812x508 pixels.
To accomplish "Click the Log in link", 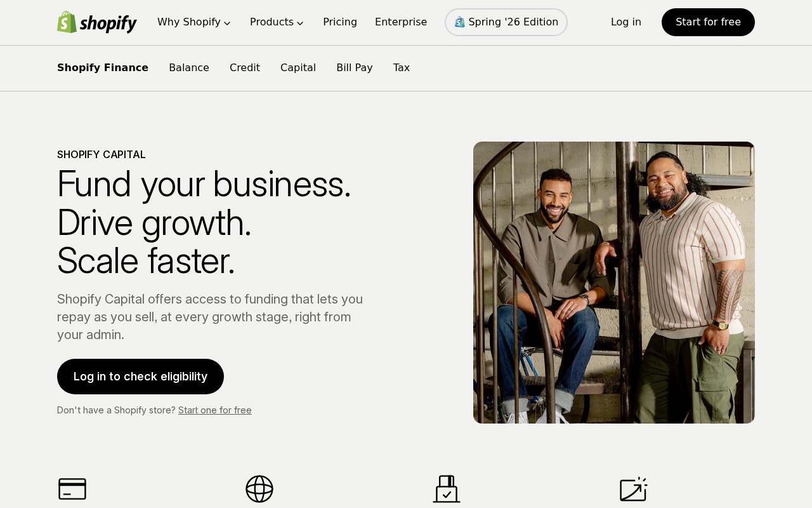I will [626, 22].
